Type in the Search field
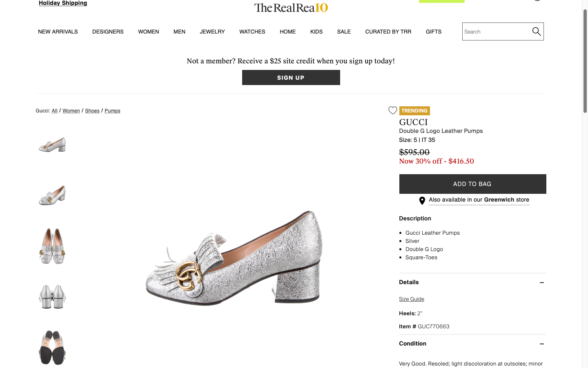The image size is (588, 368). (496, 31)
